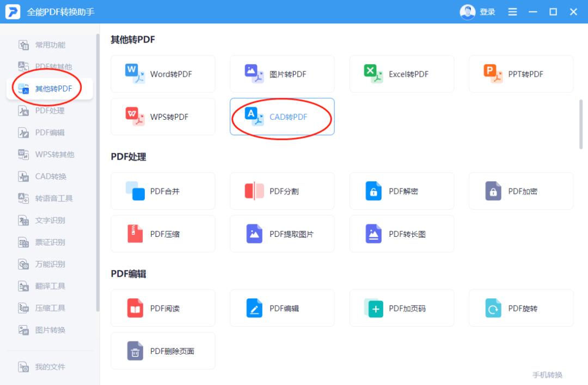Select 压缩工具 in sidebar
The width and height of the screenshot is (588, 385).
pos(50,308)
